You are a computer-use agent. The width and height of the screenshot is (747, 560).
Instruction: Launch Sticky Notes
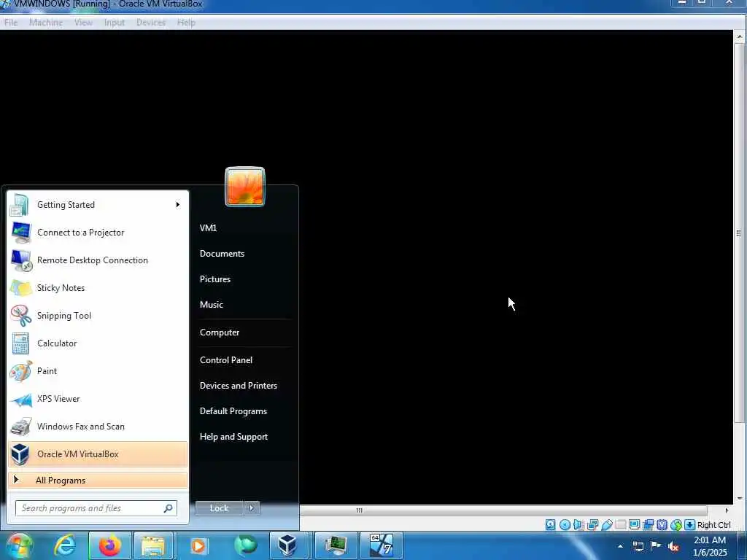tap(98, 287)
